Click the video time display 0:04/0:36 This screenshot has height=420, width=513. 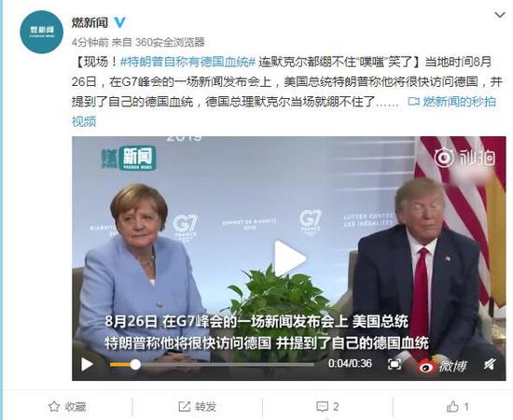350,363
